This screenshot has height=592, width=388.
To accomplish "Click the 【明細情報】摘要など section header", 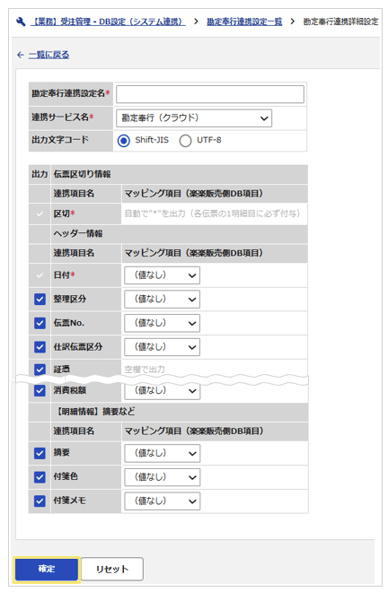I will coord(95,412).
